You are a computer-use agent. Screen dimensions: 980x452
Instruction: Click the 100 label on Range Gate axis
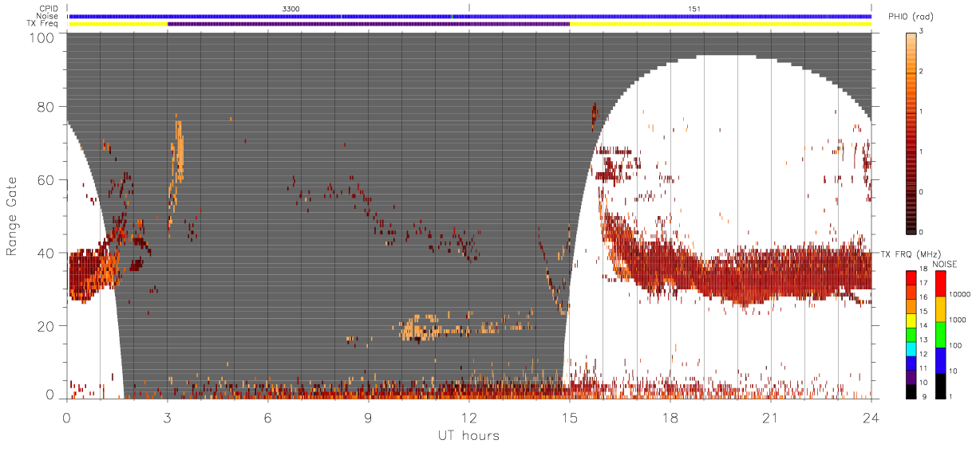(41, 37)
